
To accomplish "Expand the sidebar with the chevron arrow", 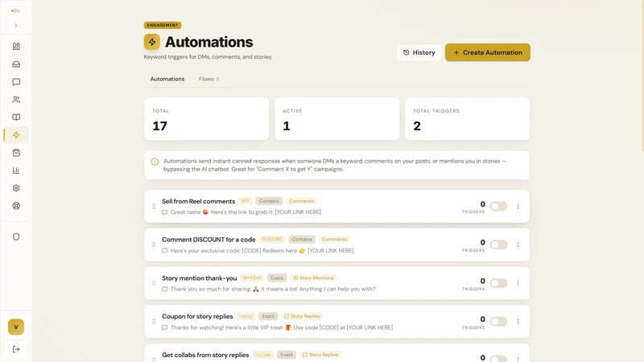I will [x=16, y=26].
